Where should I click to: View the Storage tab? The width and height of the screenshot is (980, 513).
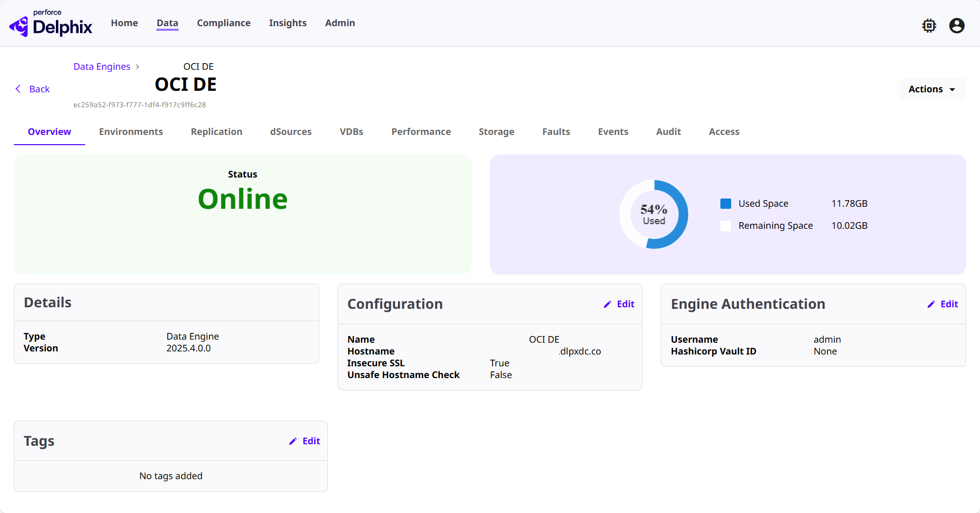[497, 132]
